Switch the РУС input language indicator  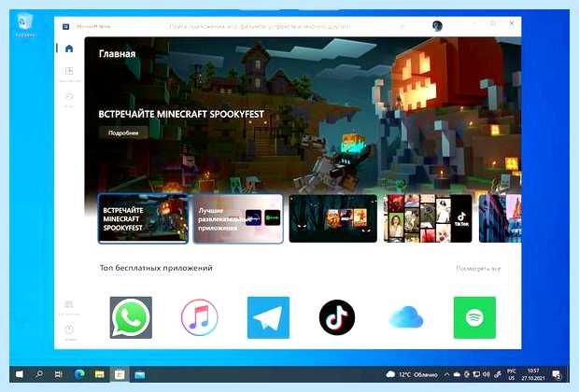click(x=512, y=374)
